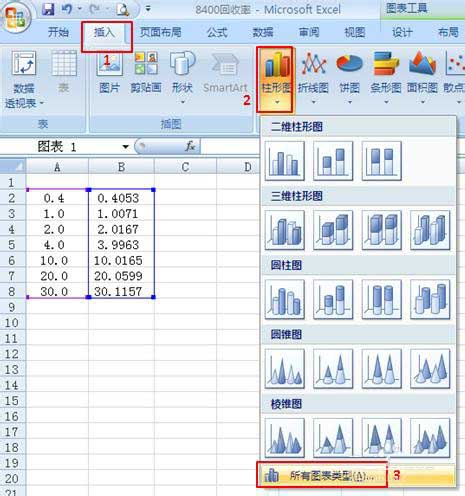Switch to the 审阅 (Review) tab
The height and width of the screenshot is (496, 465).
pyautogui.click(x=309, y=32)
